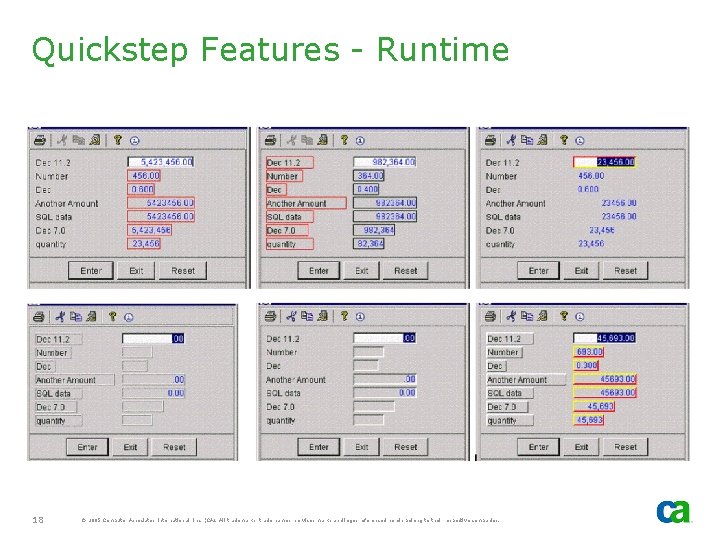
Task: Click Dec field showing 0.300
Action: tap(586, 366)
